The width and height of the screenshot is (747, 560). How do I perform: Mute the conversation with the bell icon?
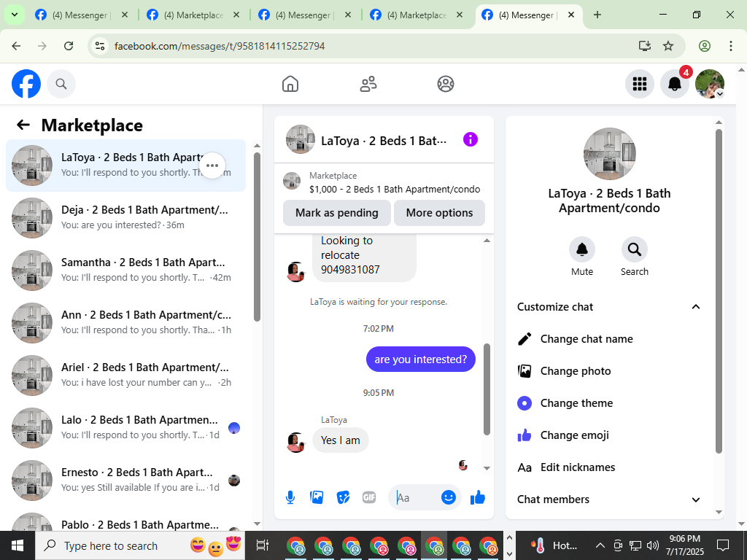pyautogui.click(x=582, y=249)
